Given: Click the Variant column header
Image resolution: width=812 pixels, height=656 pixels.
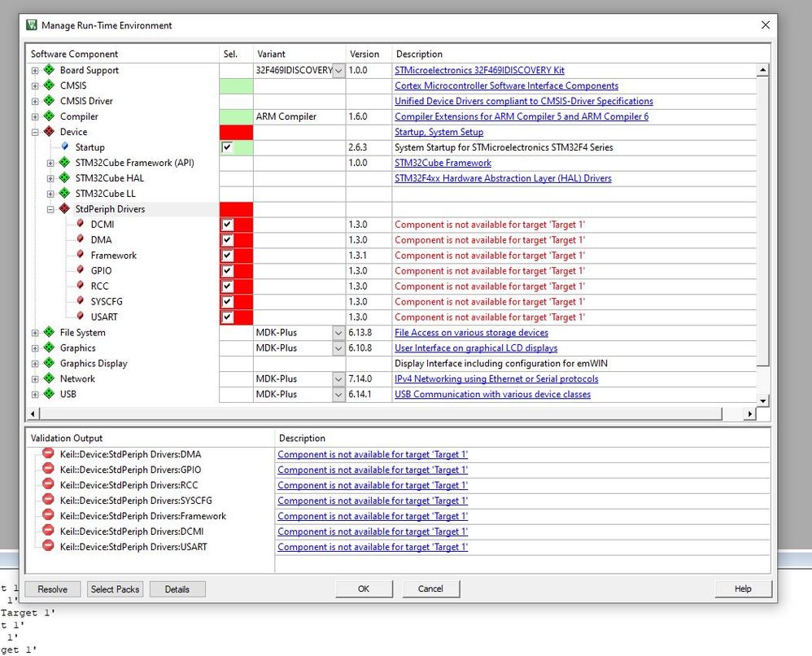Looking at the screenshot, I should pyautogui.click(x=299, y=54).
